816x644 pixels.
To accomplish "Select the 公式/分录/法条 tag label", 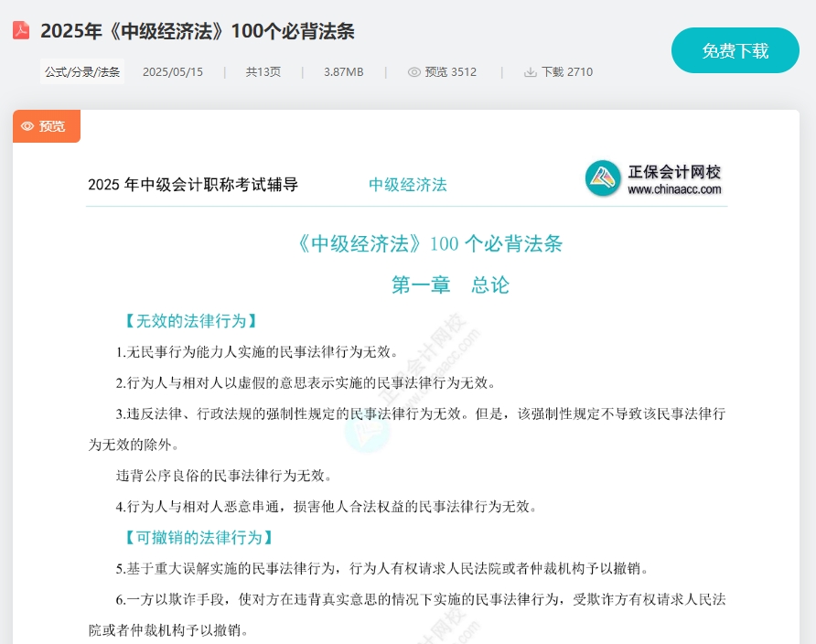I will click(x=82, y=70).
